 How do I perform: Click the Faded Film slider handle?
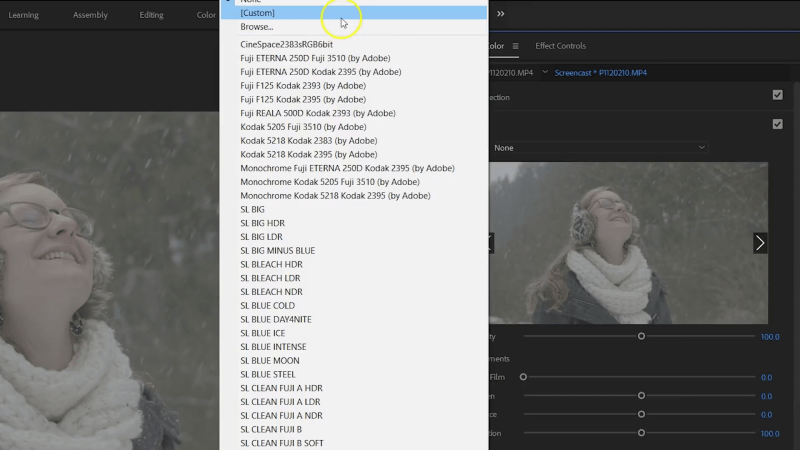[x=523, y=377]
